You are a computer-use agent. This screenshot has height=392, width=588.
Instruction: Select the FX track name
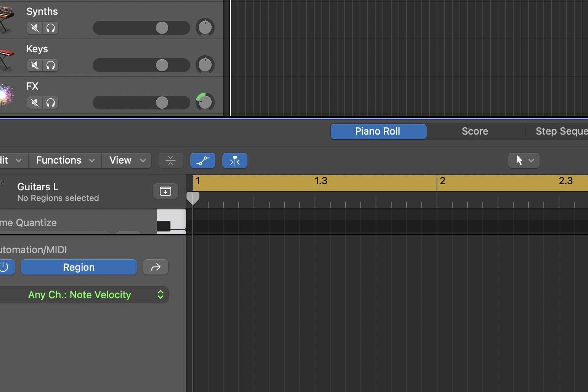coord(32,86)
